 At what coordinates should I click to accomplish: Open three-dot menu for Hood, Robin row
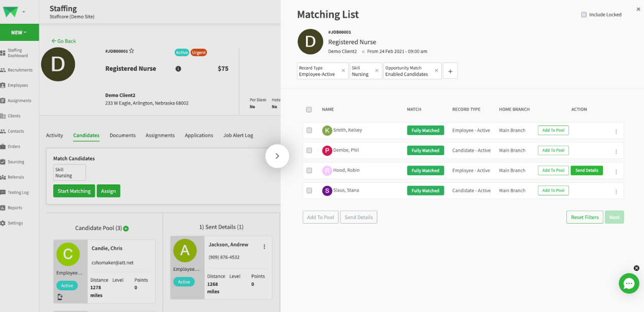tap(616, 172)
